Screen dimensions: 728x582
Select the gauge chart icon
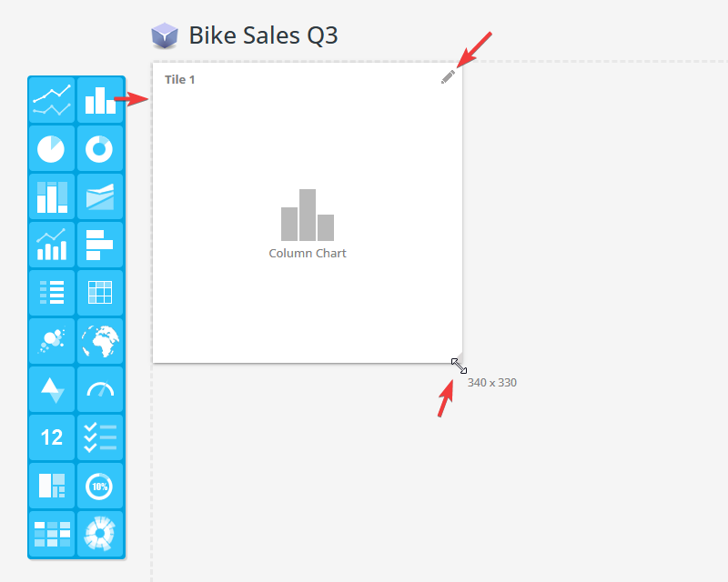point(100,389)
